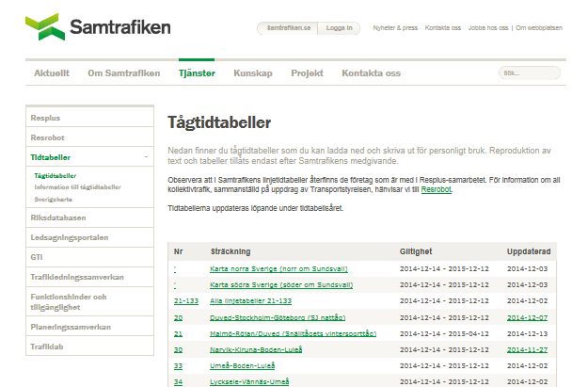Open Kontakta oss in top header links
The height and width of the screenshot is (387, 588).
point(442,27)
